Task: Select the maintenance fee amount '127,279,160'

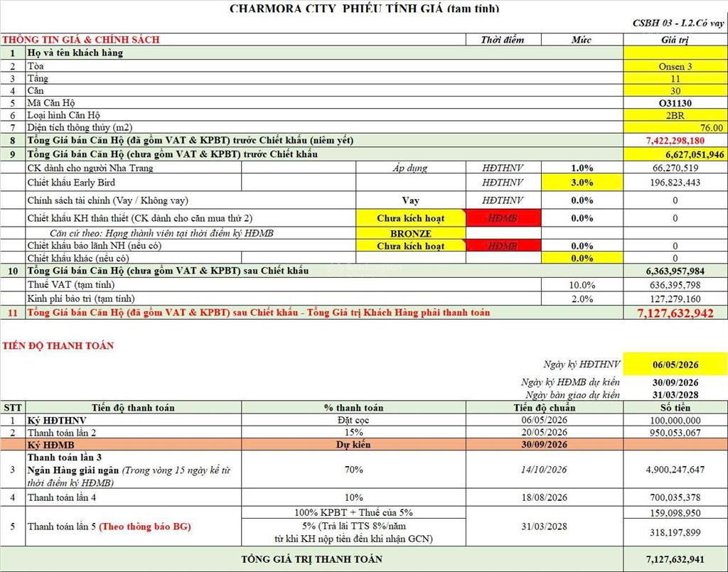Action: 675,298
